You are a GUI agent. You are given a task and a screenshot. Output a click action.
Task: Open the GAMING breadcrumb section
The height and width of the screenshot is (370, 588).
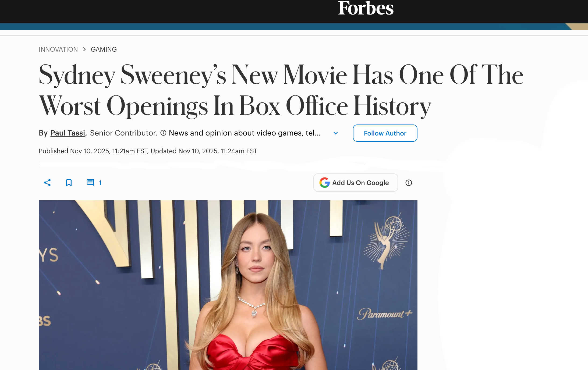[x=104, y=49]
